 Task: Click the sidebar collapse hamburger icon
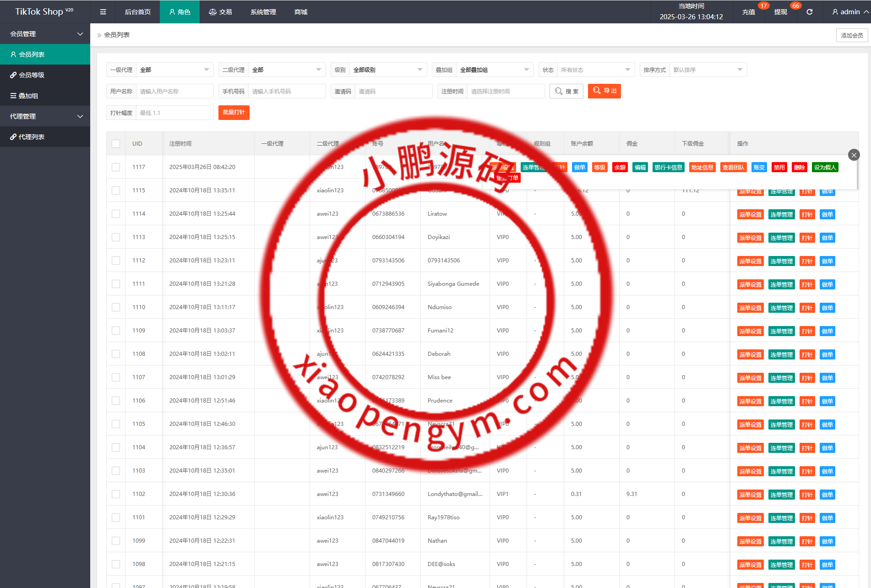click(x=103, y=12)
